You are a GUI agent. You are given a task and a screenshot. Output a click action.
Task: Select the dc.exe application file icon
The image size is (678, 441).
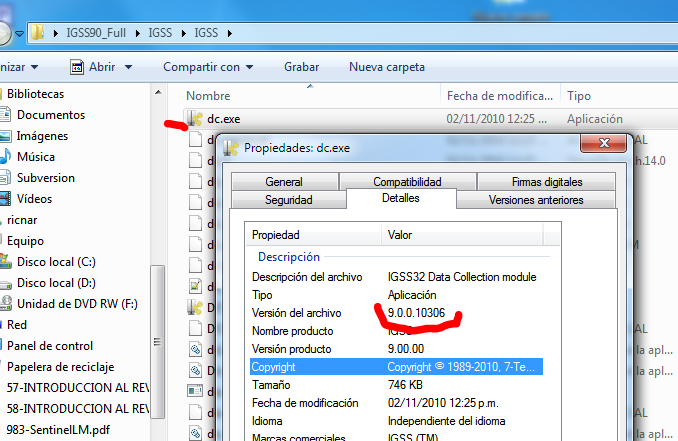tap(195, 119)
